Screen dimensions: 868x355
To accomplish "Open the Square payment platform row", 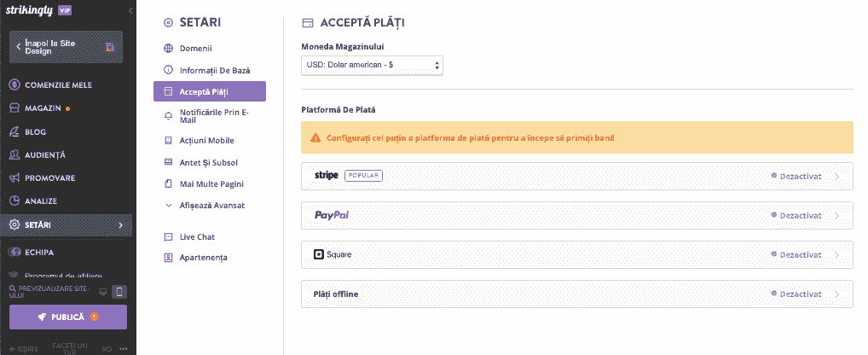I will pyautogui.click(x=577, y=255).
